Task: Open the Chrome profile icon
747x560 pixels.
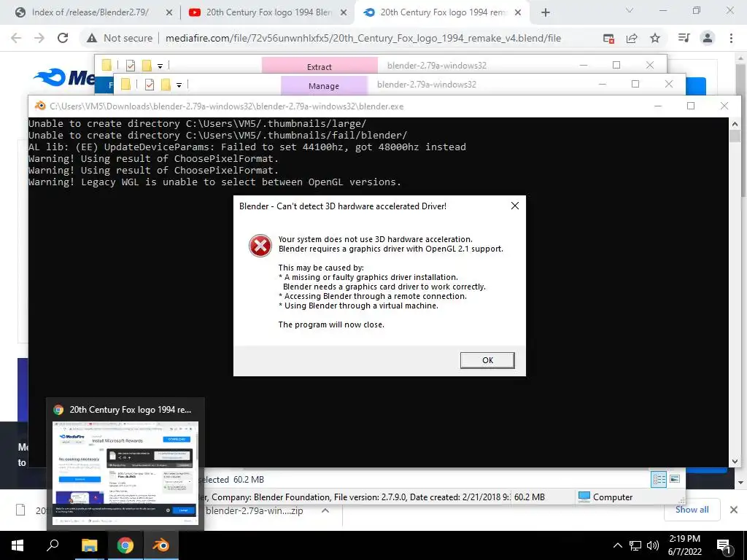Action: click(708, 38)
